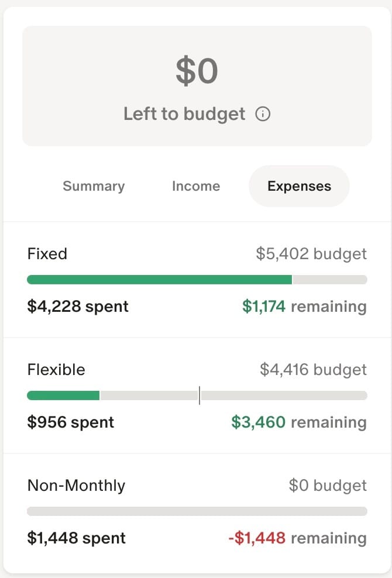Screen dimensions: 392x578
Task: Switch to the Summary tab
Action: click(x=94, y=186)
